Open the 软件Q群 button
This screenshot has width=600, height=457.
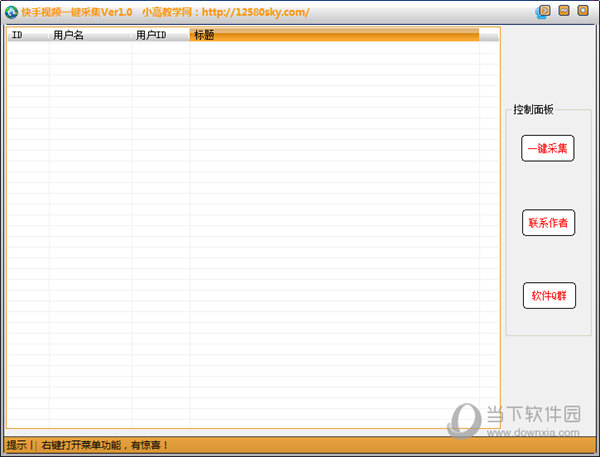tap(549, 295)
